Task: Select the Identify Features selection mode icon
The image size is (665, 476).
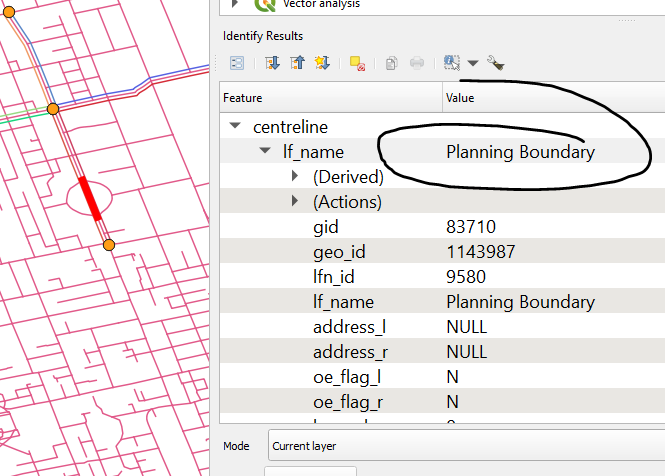Action: tap(452, 63)
